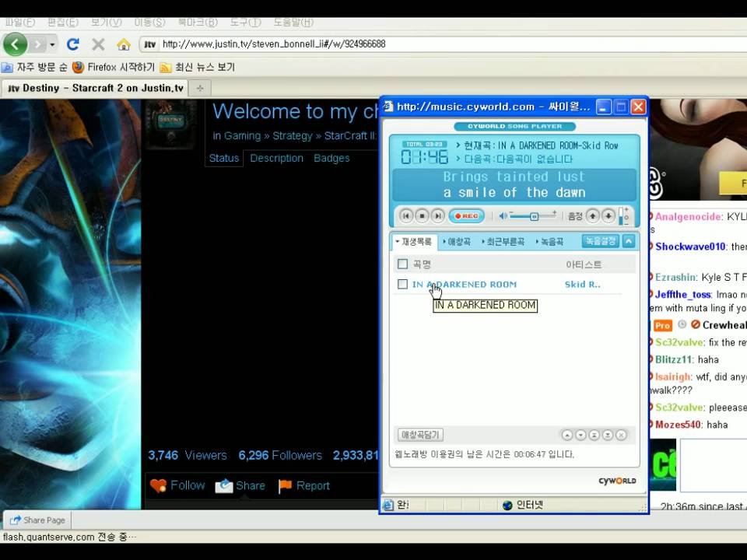This screenshot has width=747, height=560.
Task: Raise the pitch with the up arrow
Action: tap(592, 216)
